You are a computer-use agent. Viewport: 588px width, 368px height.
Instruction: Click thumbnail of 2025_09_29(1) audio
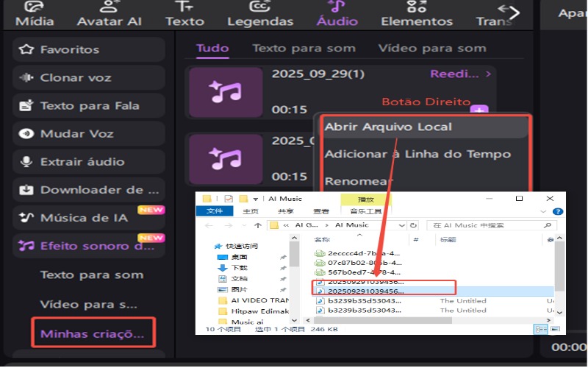[226, 93]
